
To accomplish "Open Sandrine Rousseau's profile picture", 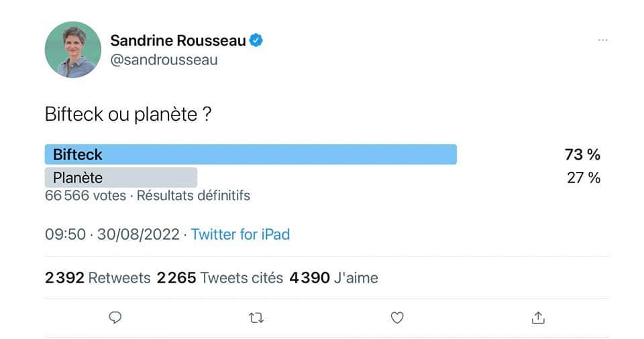I will (x=72, y=49).
